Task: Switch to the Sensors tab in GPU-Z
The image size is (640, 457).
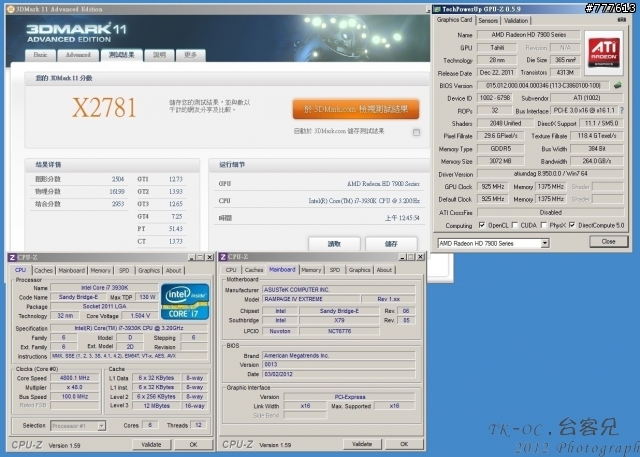Action: pos(488,20)
